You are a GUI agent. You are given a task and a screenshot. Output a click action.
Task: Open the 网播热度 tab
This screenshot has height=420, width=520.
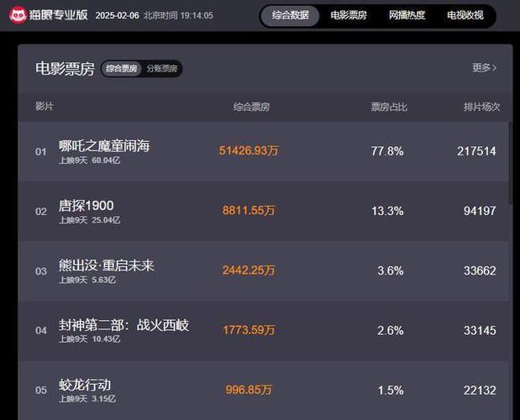coord(407,15)
